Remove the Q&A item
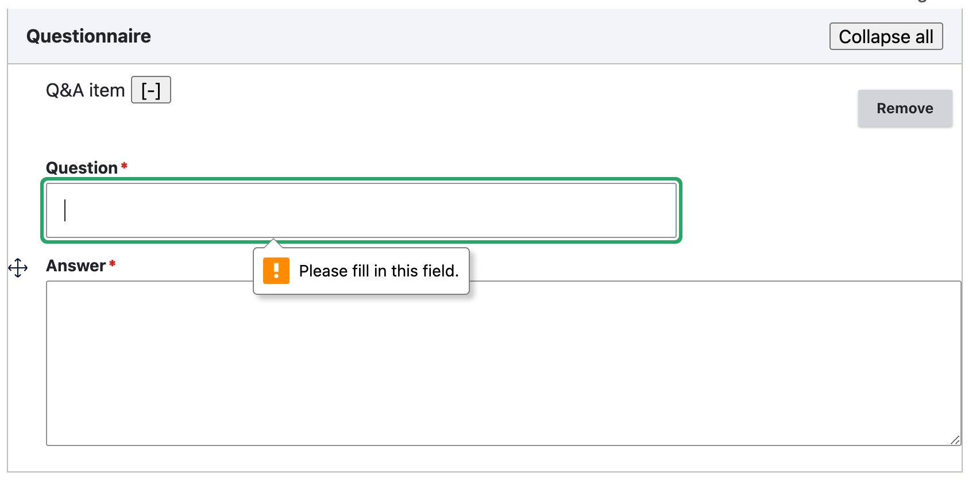The width and height of the screenshot is (980, 484). (x=905, y=108)
